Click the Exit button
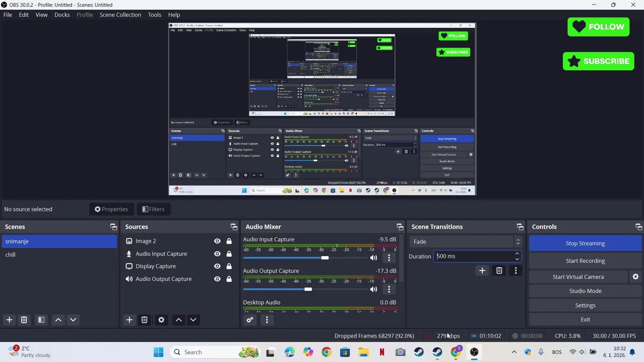The image size is (644, 362). pyautogui.click(x=585, y=320)
